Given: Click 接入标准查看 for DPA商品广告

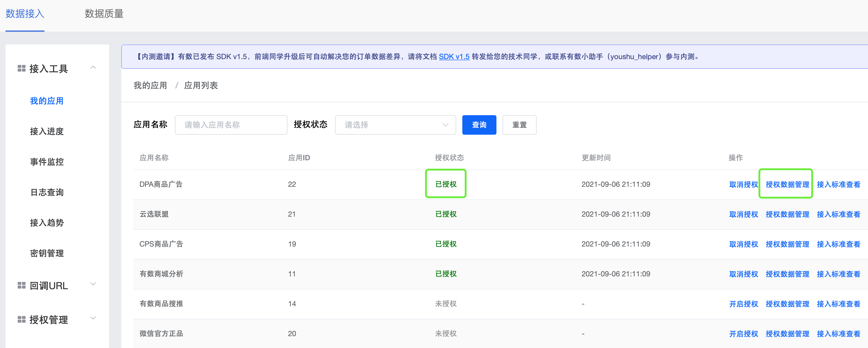Looking at the screenshot, I should (838, 184).
